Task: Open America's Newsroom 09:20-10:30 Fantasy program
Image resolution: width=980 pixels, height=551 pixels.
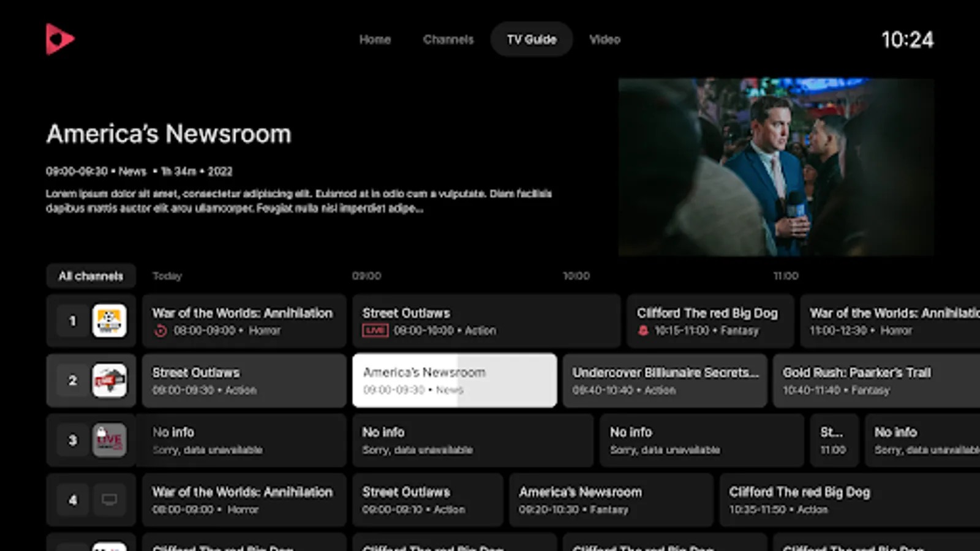Action: (x=611, y=500)
